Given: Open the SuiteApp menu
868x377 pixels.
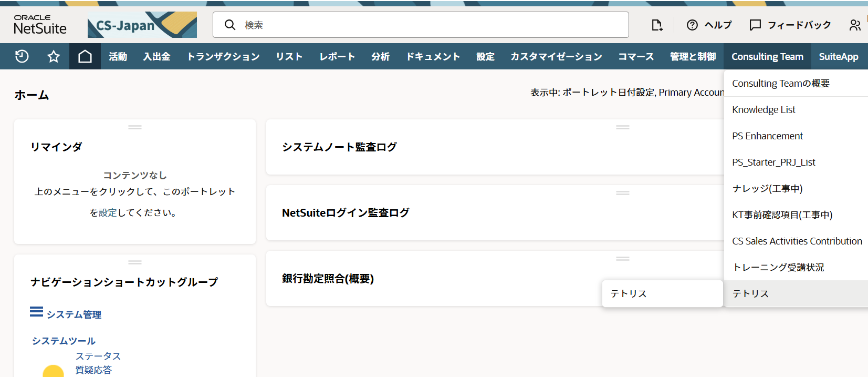Looking at the screenshot, I should tap(839, 56).
